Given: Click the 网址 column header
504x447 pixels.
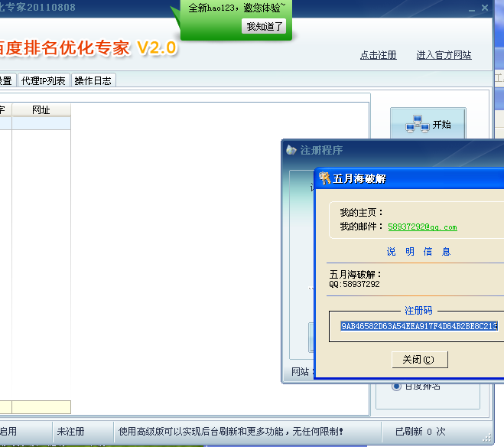Looking at the screenshot, I should pos(41,110).
